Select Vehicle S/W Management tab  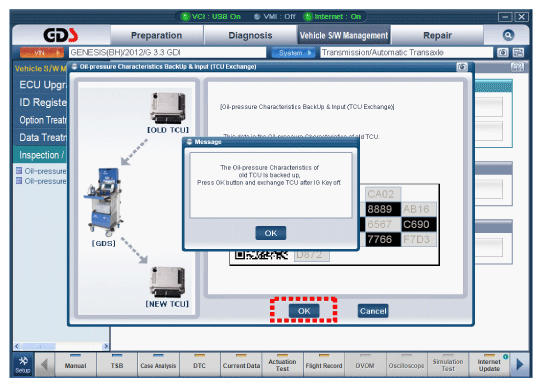point(344,35)
